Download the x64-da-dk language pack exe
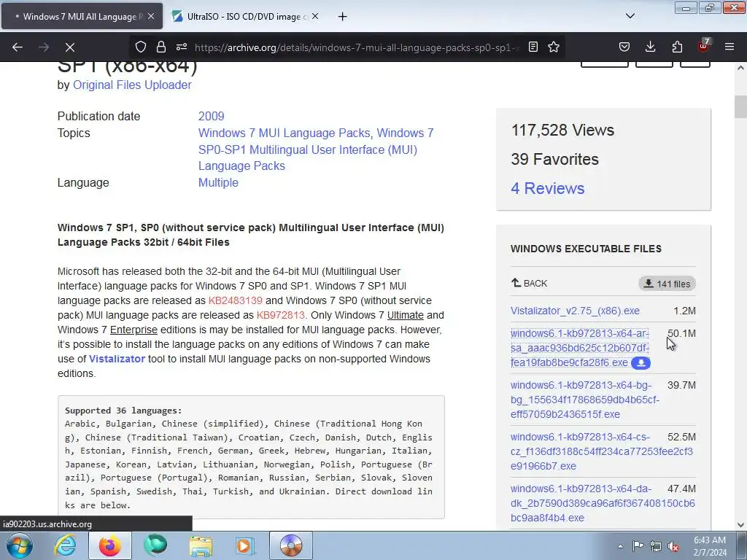 pos(603,503)
